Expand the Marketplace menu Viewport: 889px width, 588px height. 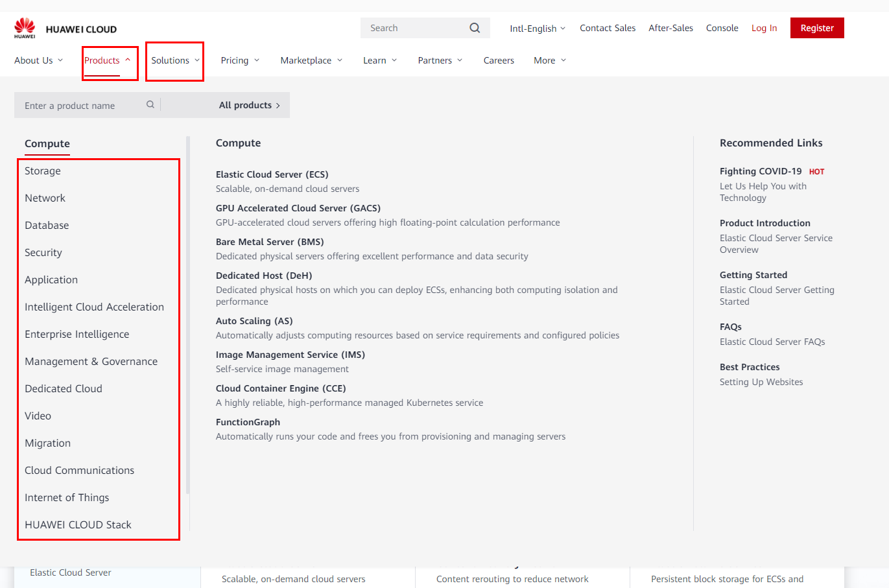point(311,60)
